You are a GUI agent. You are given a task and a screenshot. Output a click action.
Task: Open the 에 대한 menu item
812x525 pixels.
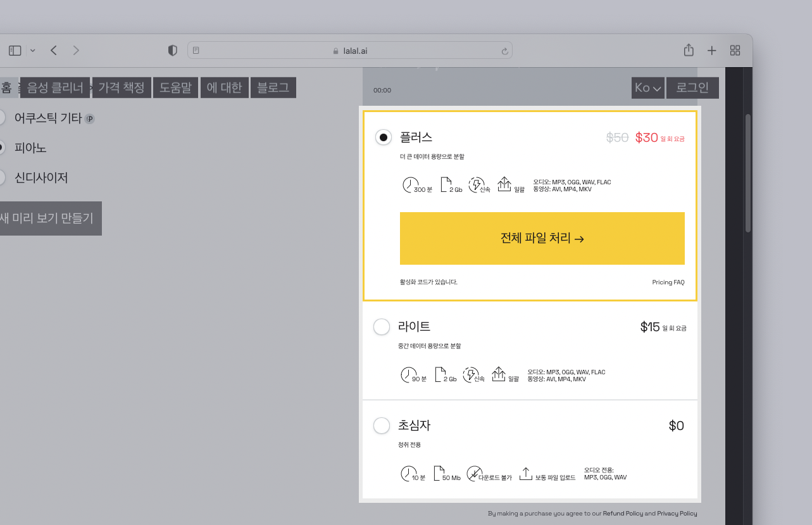pos(225,88)
